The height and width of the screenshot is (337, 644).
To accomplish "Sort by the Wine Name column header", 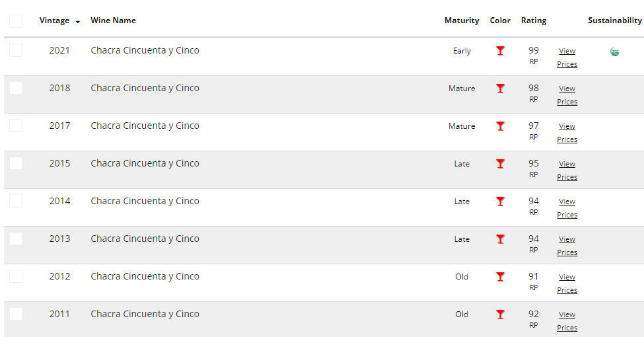I will [113, 20].
